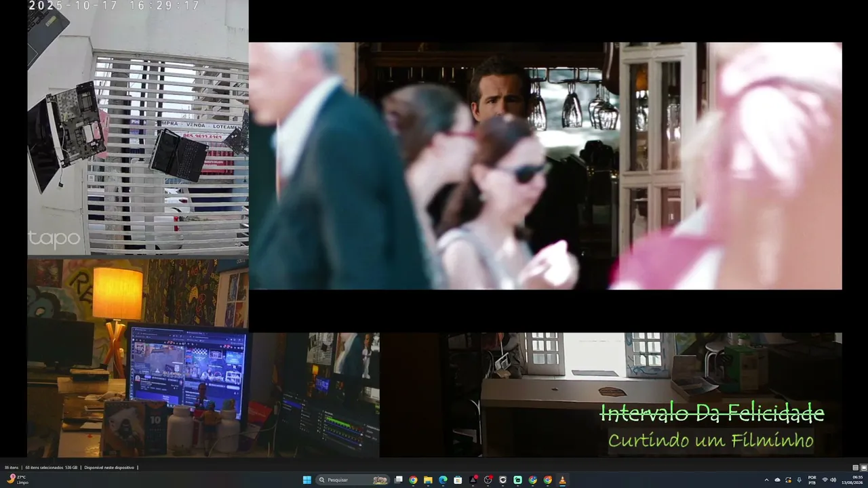Click 'Disponível neste dispositivo' status text
Viewport: 868px width, 488px height.
coord(109,468)
